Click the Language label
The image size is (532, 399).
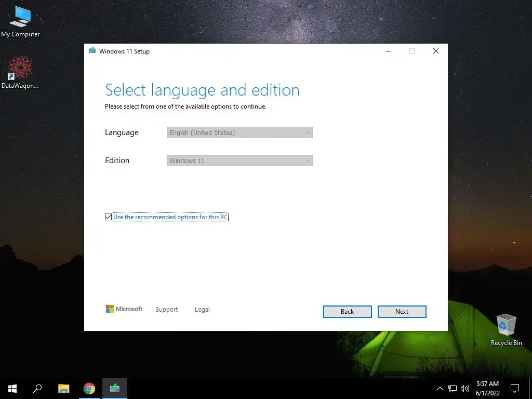[x=122, y=132]
